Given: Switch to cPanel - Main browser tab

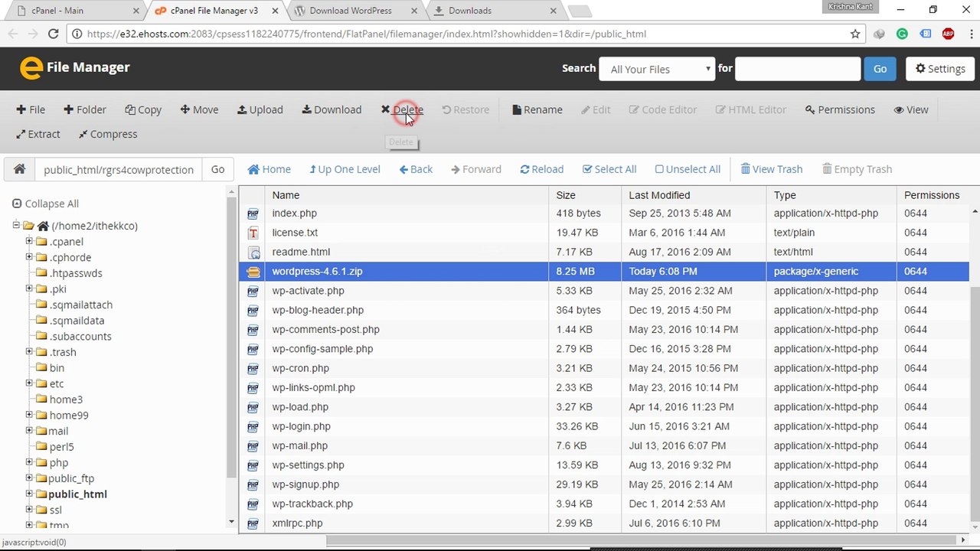Looking at the screenshot, I should 73,11.
